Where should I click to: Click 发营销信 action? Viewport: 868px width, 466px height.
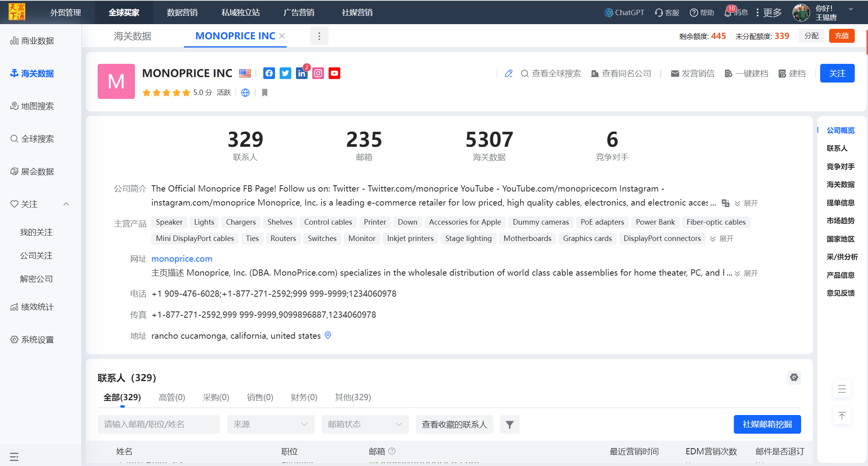693,74
